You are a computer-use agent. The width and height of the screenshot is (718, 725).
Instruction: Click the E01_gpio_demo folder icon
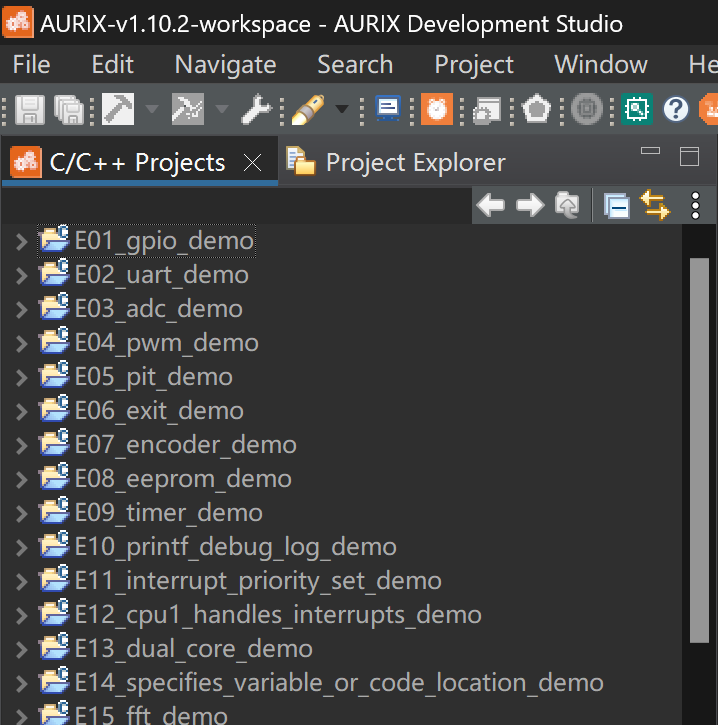tap(54, 239)
